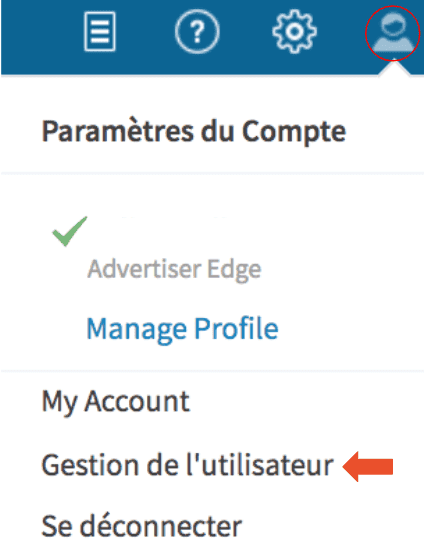The height and width of the screenshot is (553, 424).
Task: Select the Advertiser Edge account entry
Action: pyautogui.click(x=174, y=269)
